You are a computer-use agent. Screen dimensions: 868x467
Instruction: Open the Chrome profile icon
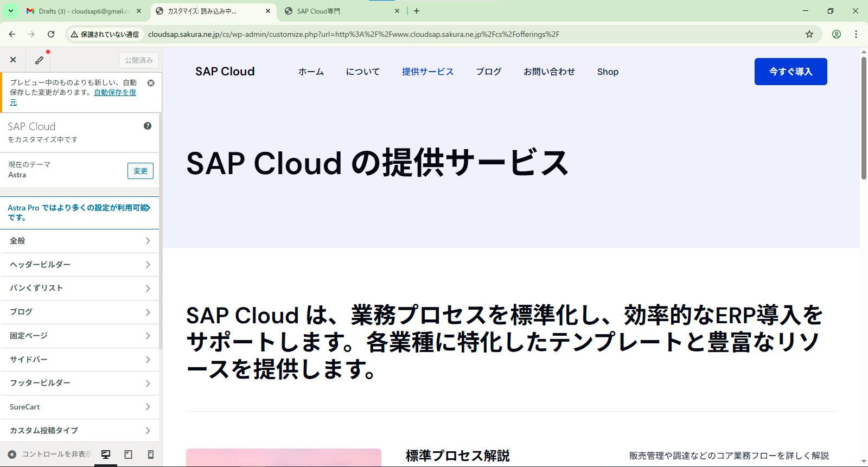click(x=837, y=34)
